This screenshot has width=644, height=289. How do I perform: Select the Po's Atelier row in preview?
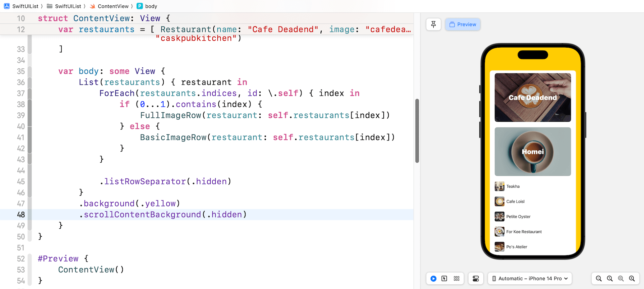533,247
